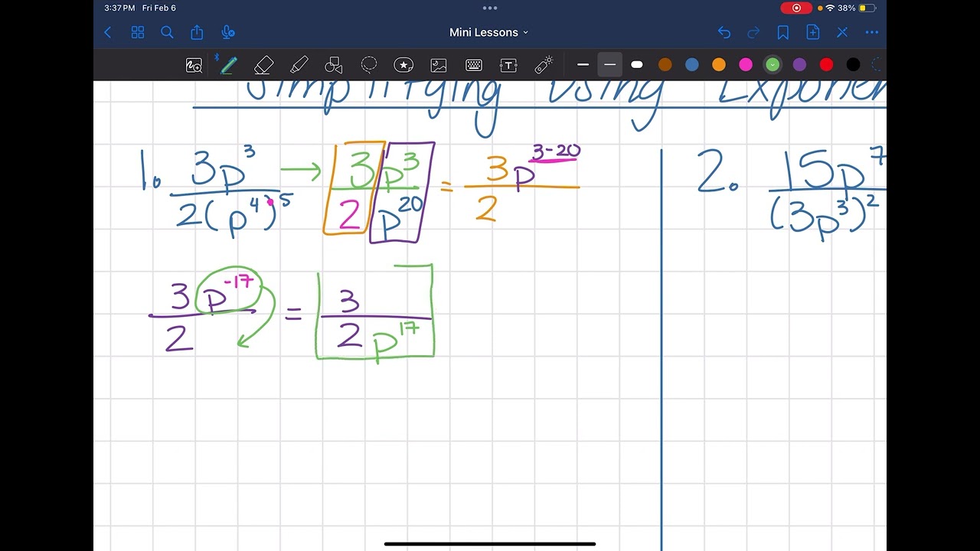Select the Text box tool
This screenshot has width=980, height=551.
click(508, 65)
